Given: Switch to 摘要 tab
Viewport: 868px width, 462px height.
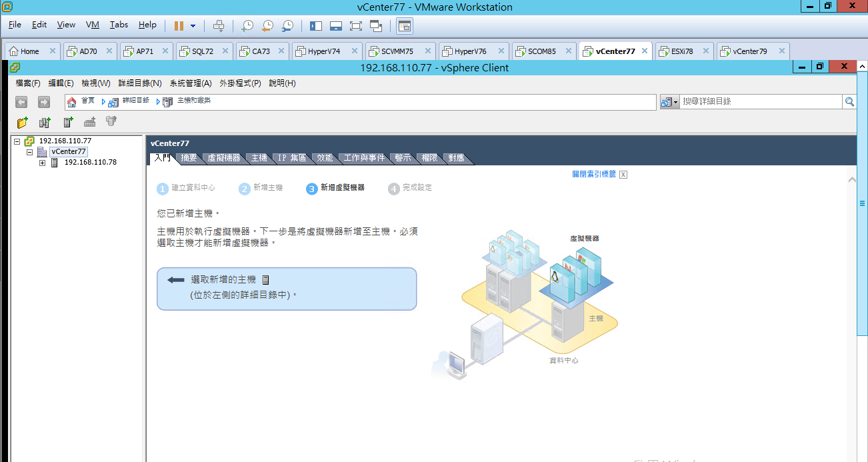Looking at the screenshot, I should tap(189, 159).
